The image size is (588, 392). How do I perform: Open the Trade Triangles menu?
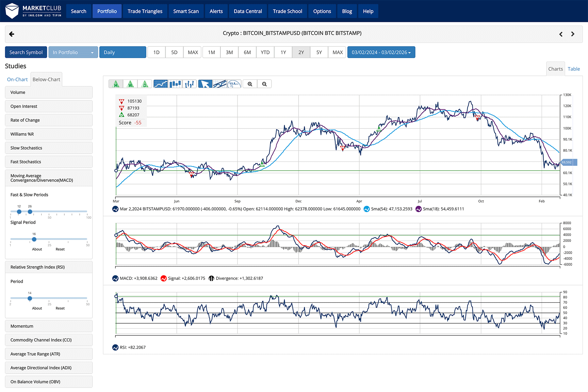(145, 11)
